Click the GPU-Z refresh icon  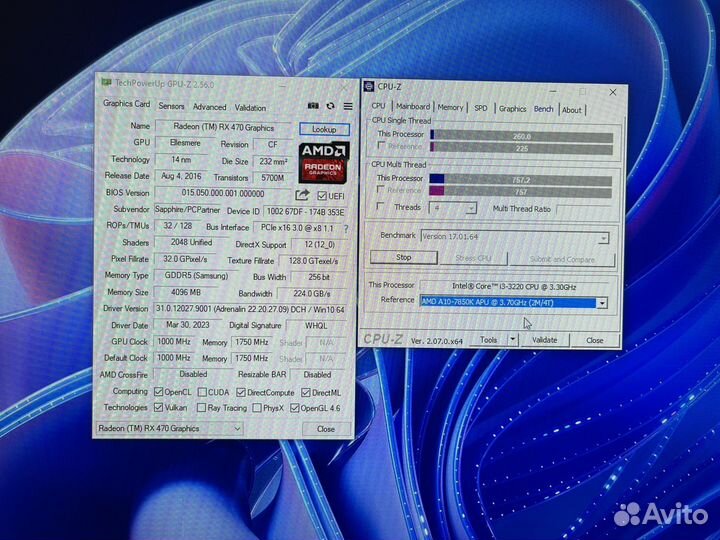pos(330,106)
